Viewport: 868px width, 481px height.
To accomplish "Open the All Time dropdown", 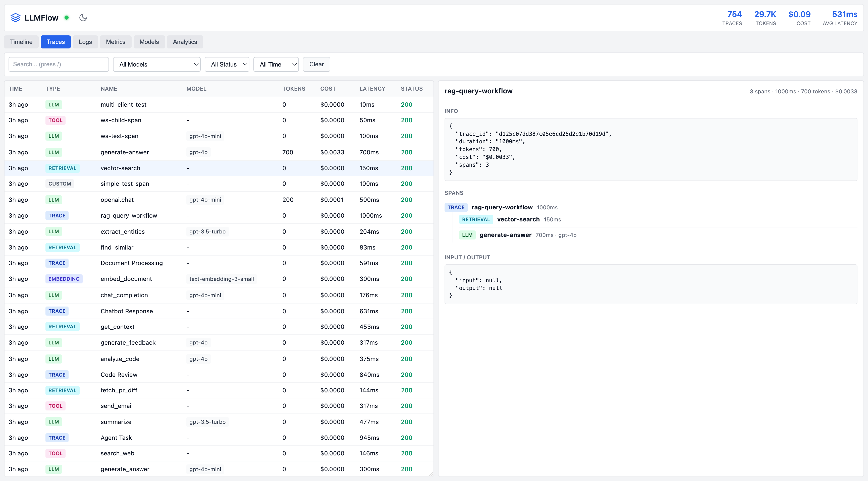I will tap(276, 64).
